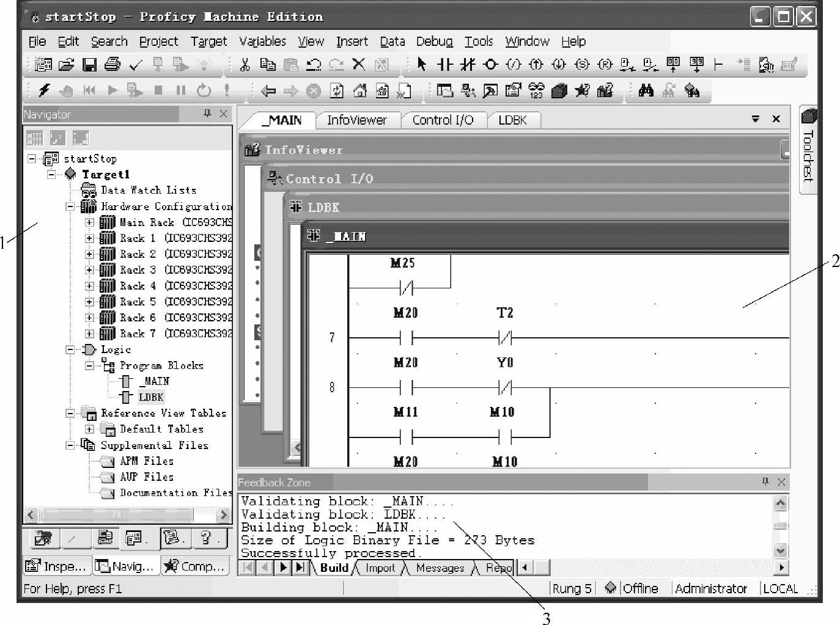Insert a Set coil (S)
The width and height of the screenshot is (840, 625).
[582, 64]
